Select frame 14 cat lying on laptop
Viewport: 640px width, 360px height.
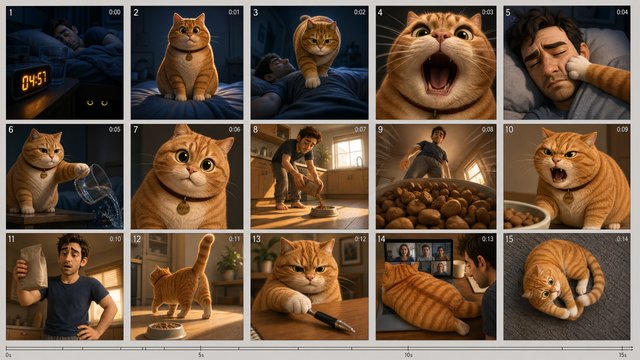tap(436, 287)
